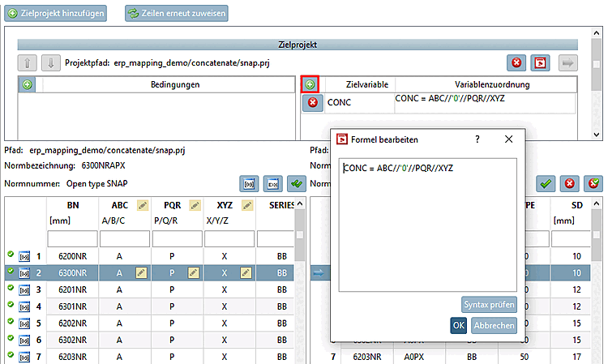This screenshot has height=364, width=608.
Task: Cancel dialog with Abbrechen
Action: click(x=494, y=325)
